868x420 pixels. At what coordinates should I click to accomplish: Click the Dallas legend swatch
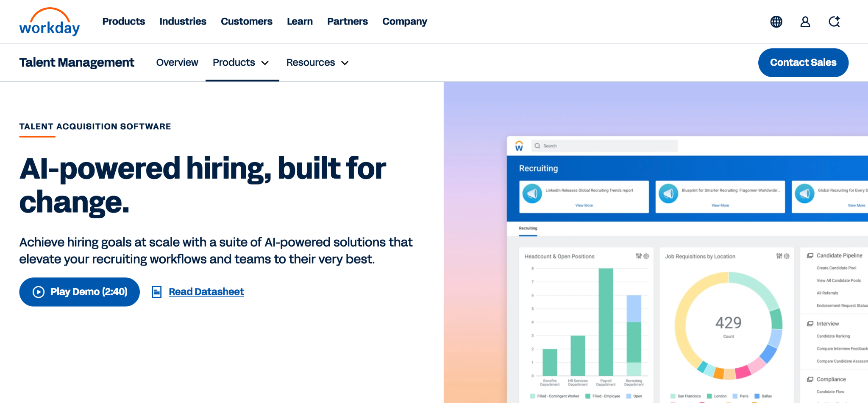pyautogui.click(x=757, y=396)
